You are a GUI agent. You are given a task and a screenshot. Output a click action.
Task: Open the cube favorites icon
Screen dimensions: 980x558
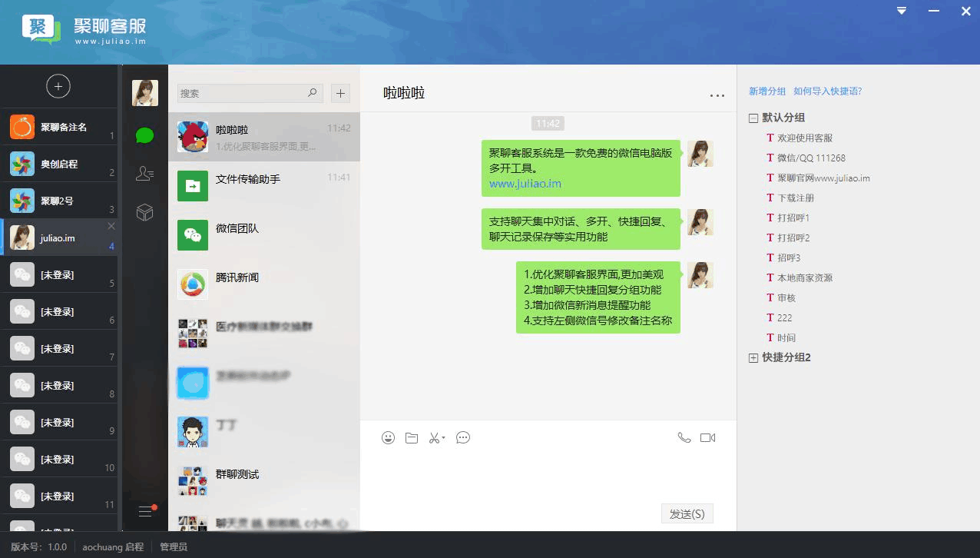tap(144, 212)
